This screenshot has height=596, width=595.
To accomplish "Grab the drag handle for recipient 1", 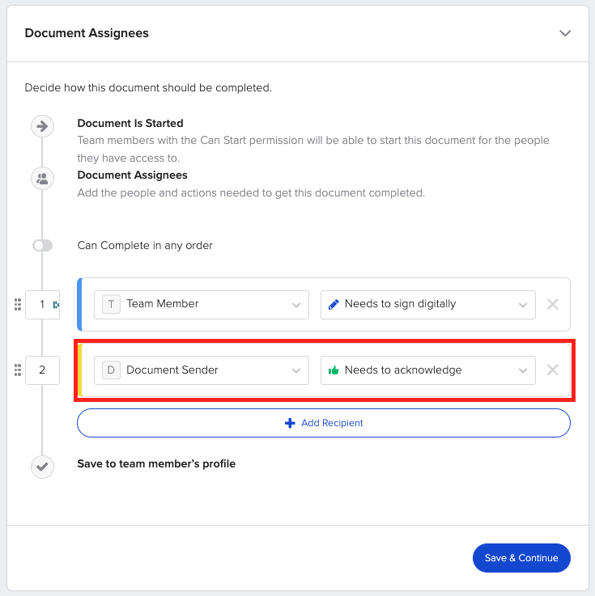I will [17, 304].
